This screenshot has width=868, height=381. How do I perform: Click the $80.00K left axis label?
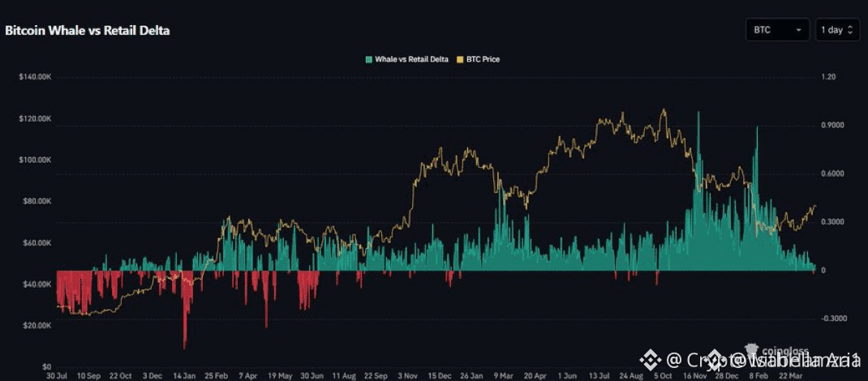[37, 201]
